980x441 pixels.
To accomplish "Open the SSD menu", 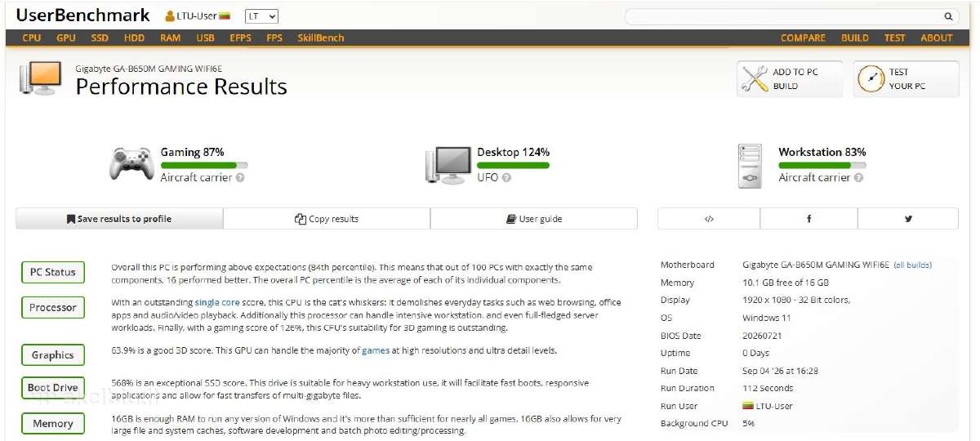I will tap(100, 38).
